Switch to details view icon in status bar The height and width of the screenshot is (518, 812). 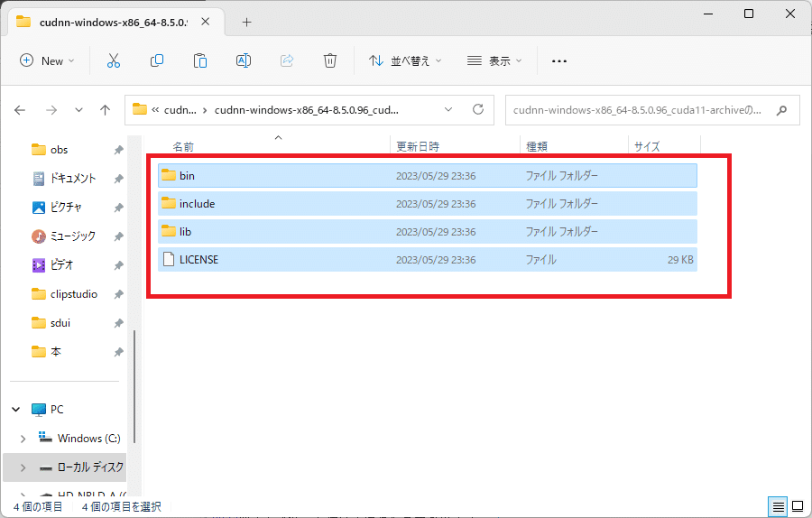[778, 506]
